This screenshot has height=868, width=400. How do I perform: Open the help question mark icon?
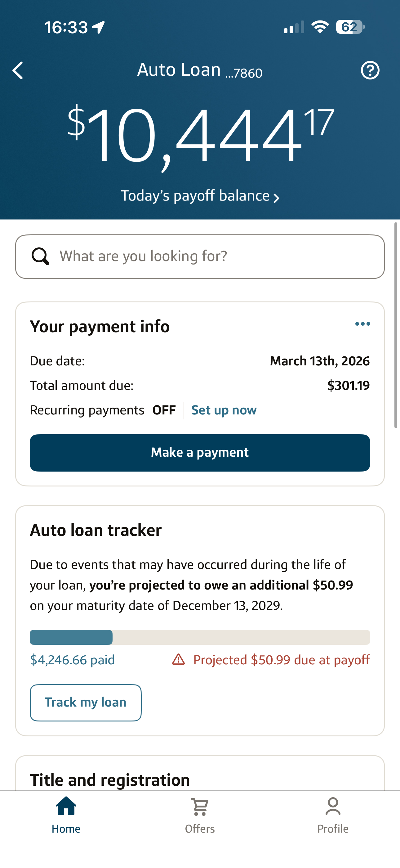click(370, 70)
